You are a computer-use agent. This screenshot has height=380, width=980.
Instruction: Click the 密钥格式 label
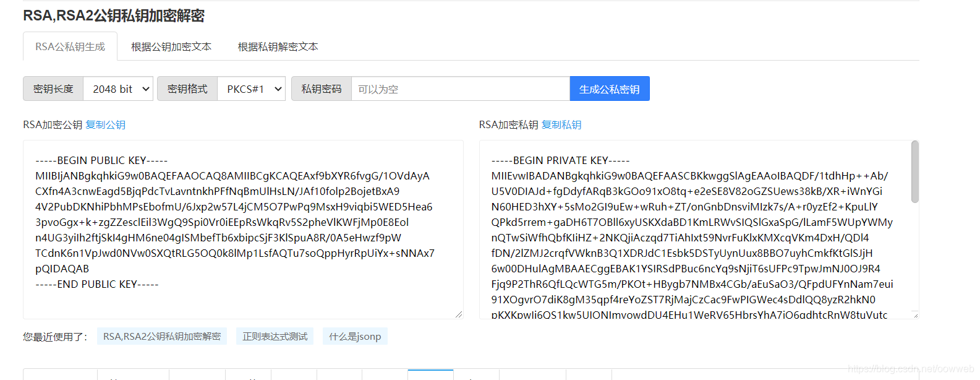pyautogui.click(x=187, y=89)
